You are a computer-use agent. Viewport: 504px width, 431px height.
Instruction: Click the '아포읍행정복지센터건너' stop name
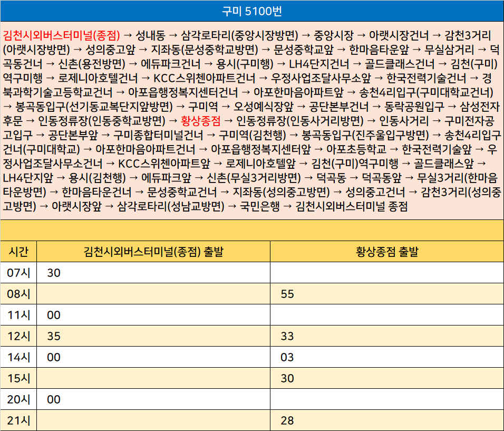183,93
